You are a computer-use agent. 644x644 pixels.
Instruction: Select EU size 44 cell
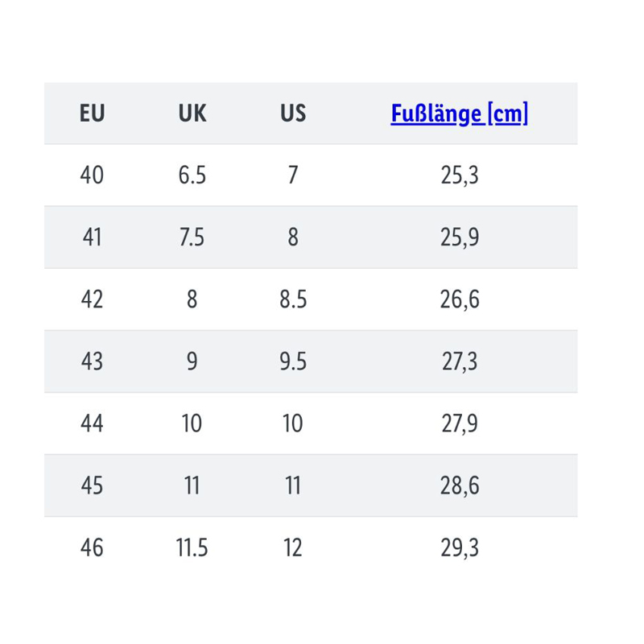pyautogui.click(x=92, y=423)
